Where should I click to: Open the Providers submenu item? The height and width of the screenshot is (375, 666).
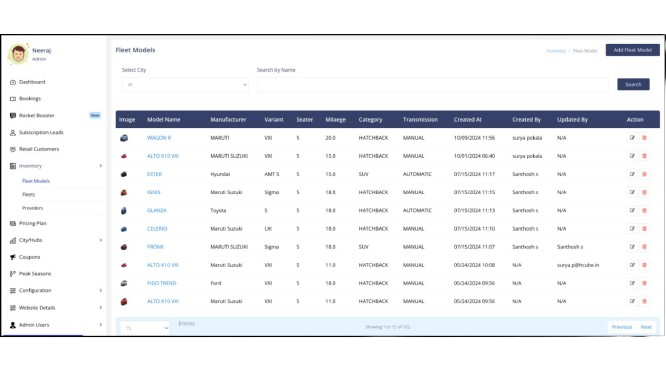[x=32, y=208]
